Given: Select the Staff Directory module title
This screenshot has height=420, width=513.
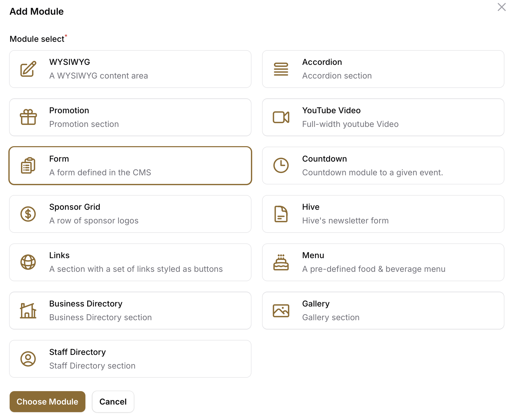Looking at the screenshot, I should coord(78,352).
